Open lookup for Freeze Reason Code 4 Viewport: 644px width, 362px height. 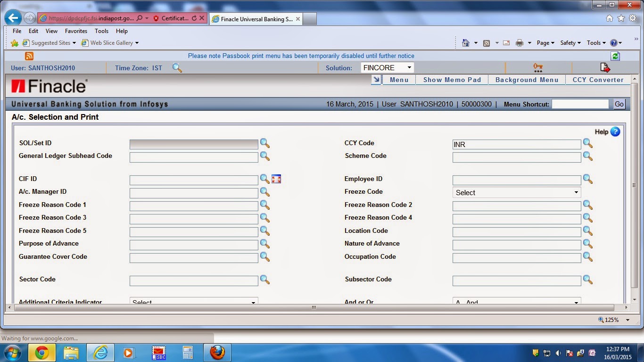[x=588, y=218]
